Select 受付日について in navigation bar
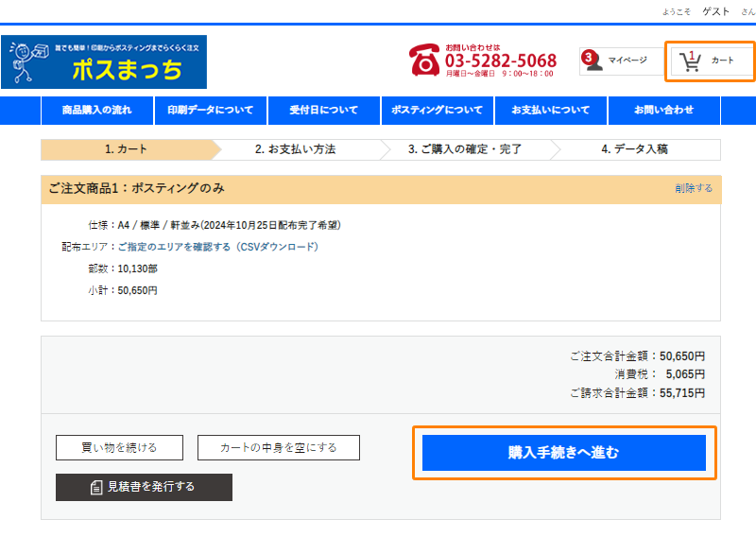Viewport: 756px width, 537px height. click(x=323, y=111)
